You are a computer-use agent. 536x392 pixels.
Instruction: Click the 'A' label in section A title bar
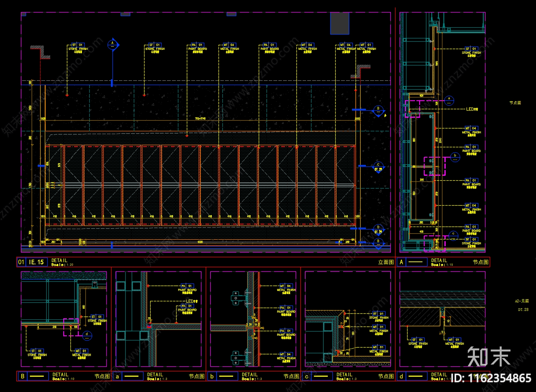(401, 262)
